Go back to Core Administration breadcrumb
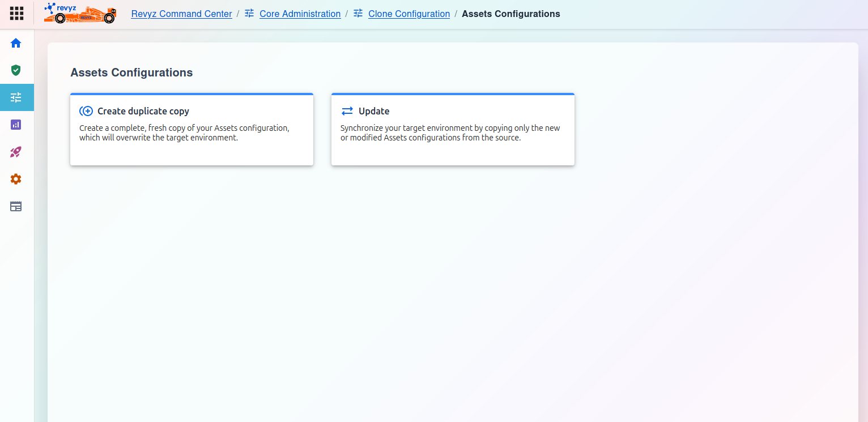Viewport: 868px width, 422px height. (300, 14)
